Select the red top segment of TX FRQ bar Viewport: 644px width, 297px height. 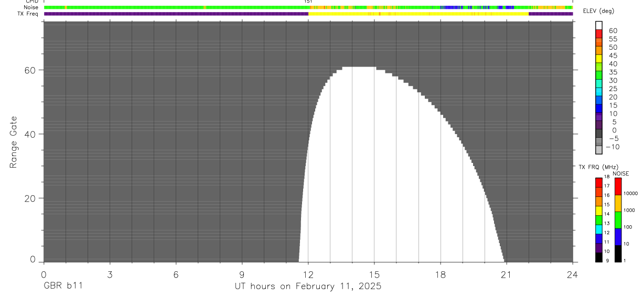coord(598,182)
